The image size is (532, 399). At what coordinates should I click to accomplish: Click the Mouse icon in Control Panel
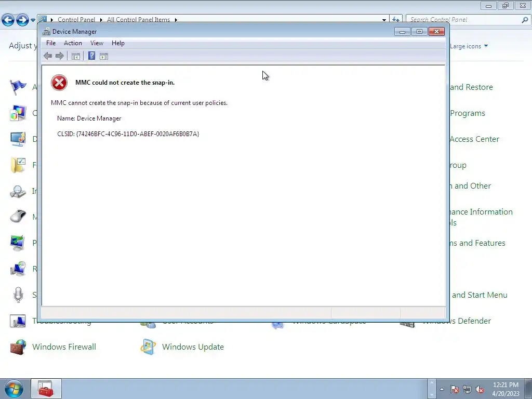pyautogui.click(x=18, y=217)
